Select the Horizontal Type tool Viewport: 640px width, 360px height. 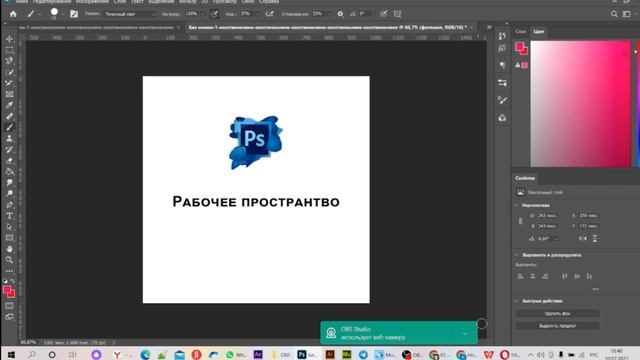pos(9,216)
